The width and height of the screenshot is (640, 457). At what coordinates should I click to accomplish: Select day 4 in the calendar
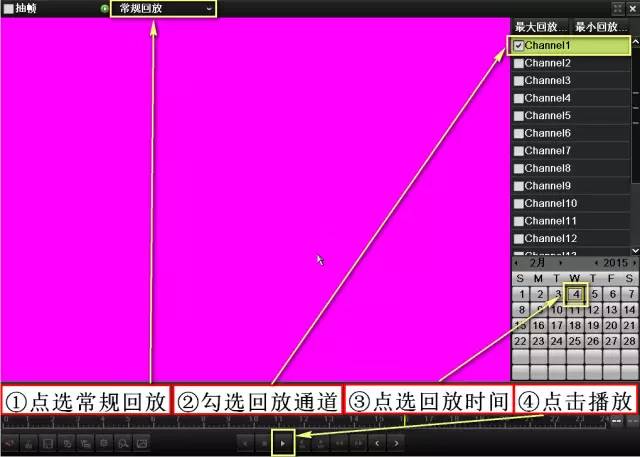tap(576, 294)
